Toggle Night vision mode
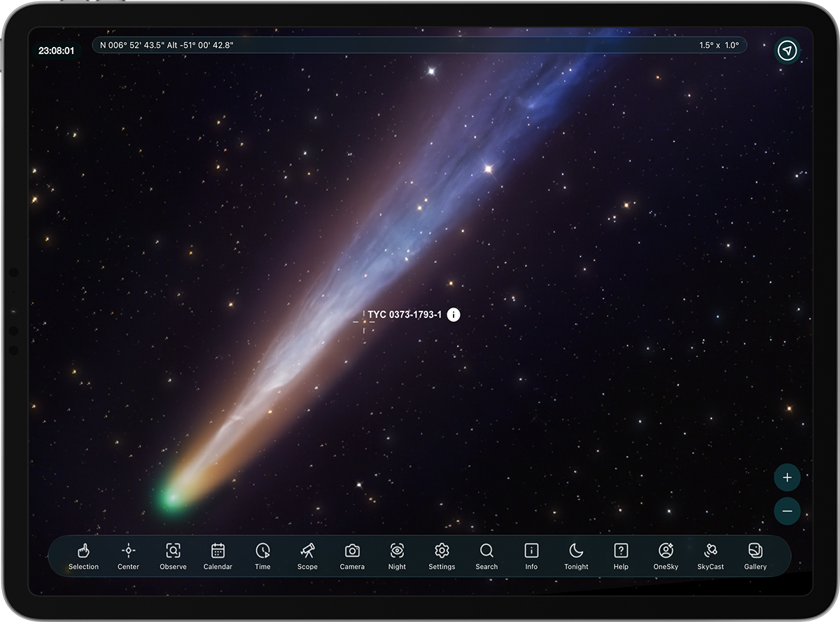840x622 pixels. (397, 556)
